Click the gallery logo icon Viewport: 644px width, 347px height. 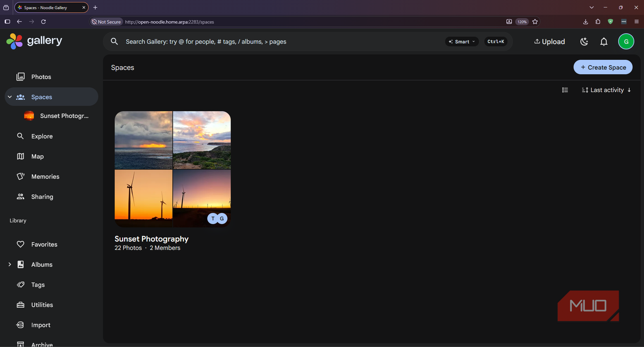coord(14,41)
